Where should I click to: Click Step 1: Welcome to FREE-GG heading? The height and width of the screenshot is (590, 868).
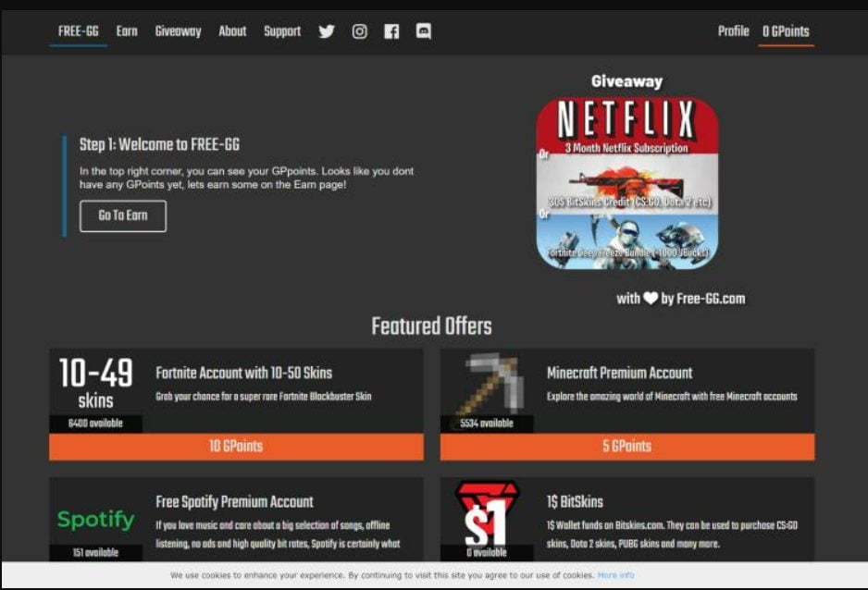pyautogui.click(x=159, y=145)
